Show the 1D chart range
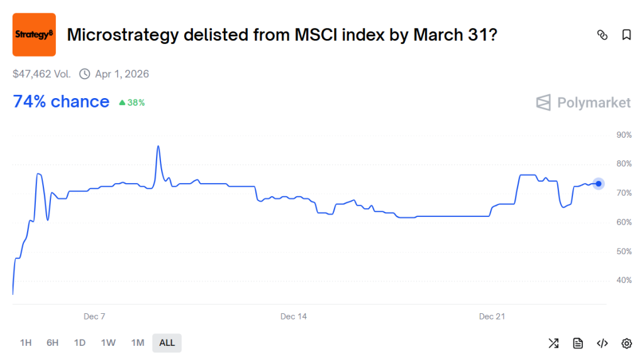This screenshot has height=361, width=644. pyautogui.click(x=79, y=343)
